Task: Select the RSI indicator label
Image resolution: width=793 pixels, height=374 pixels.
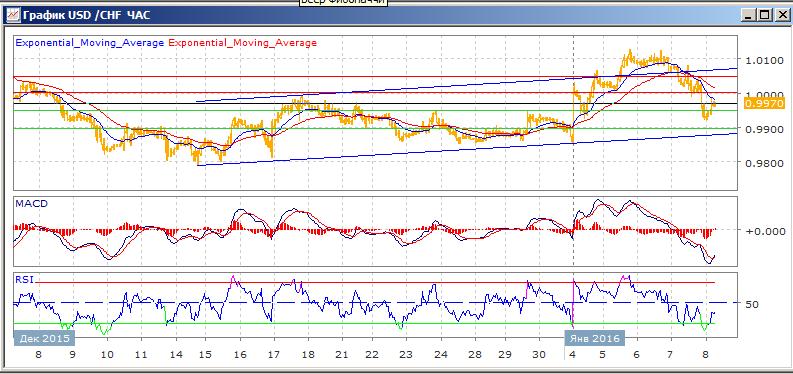Action: 23,278
